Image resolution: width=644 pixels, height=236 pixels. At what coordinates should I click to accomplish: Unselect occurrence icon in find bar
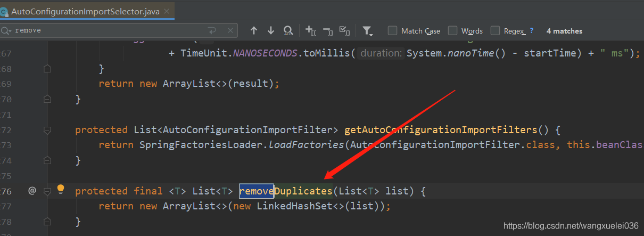coord(328,31)
